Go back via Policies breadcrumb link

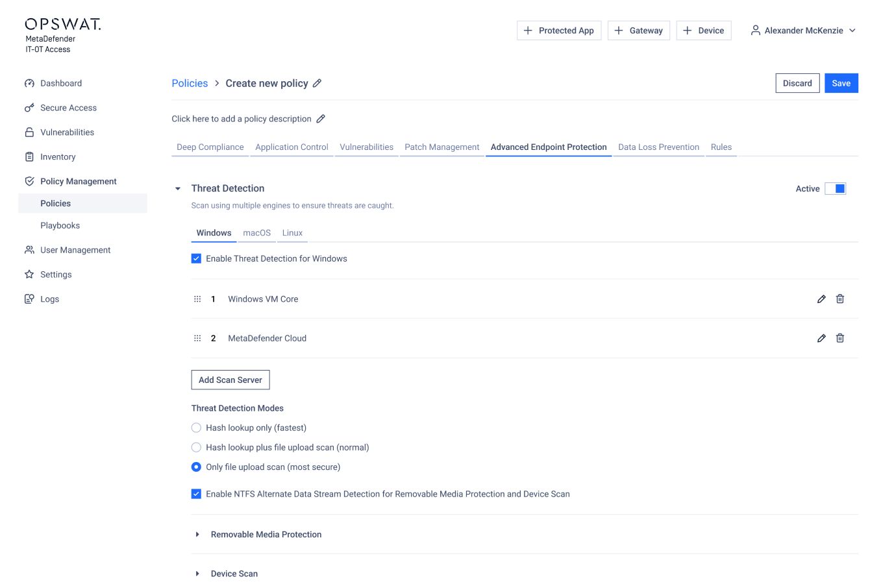(190, 83)
